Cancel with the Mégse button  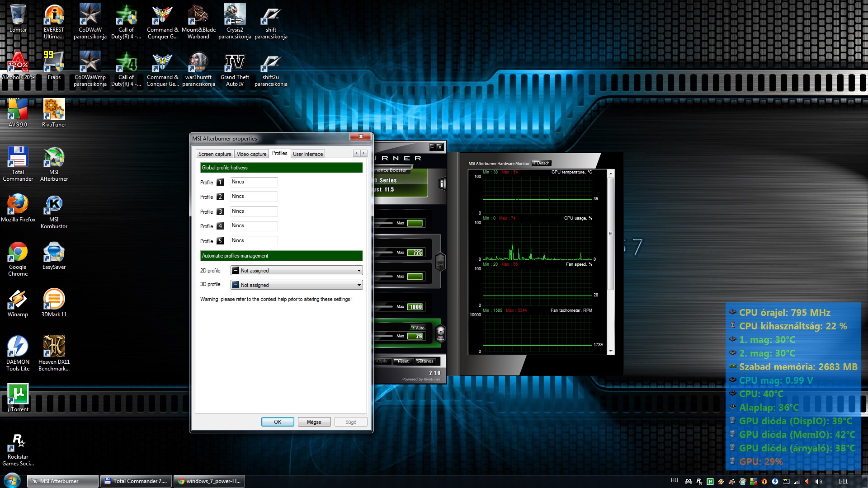[x=314, y=422]
